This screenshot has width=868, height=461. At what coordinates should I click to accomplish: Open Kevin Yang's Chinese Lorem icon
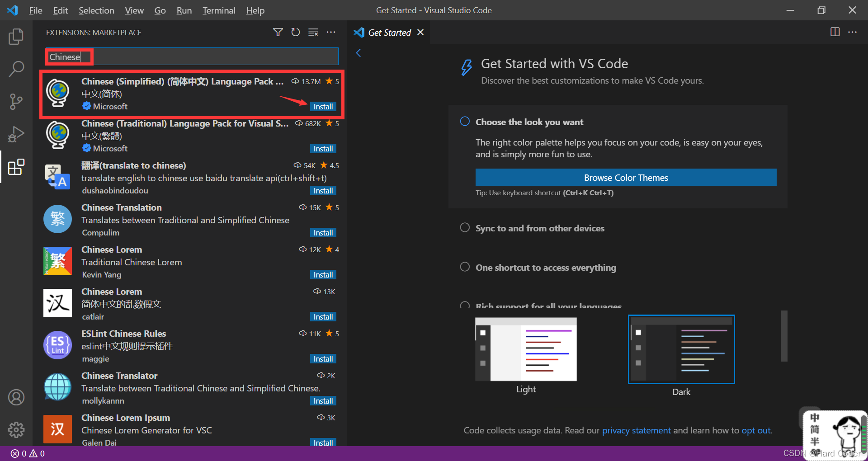point(57,261)
